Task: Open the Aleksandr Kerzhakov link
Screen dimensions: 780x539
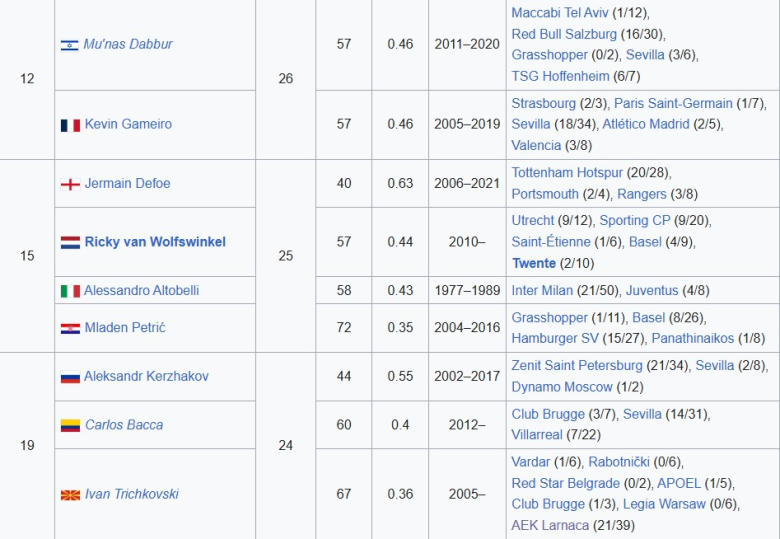Action: (x=146, y=376)
